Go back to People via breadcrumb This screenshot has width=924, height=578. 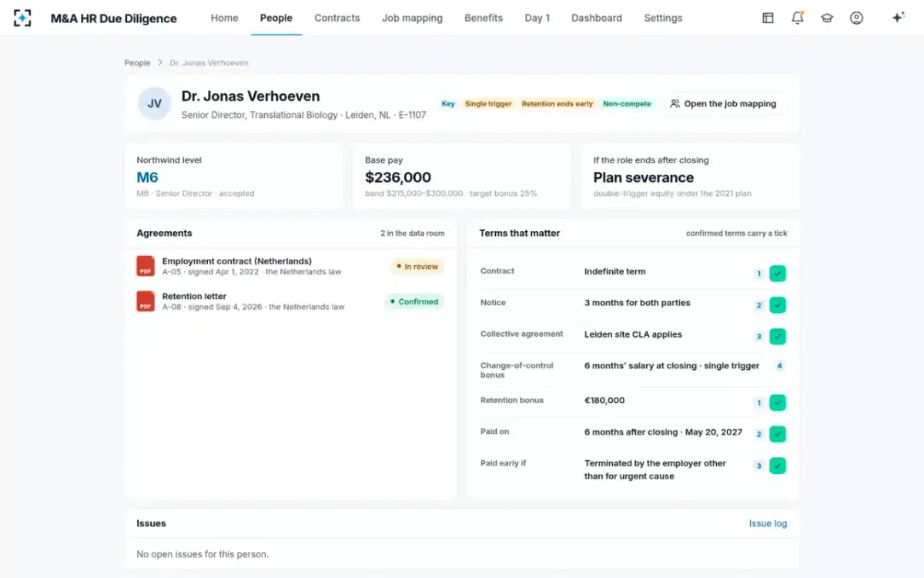point(137,62)
